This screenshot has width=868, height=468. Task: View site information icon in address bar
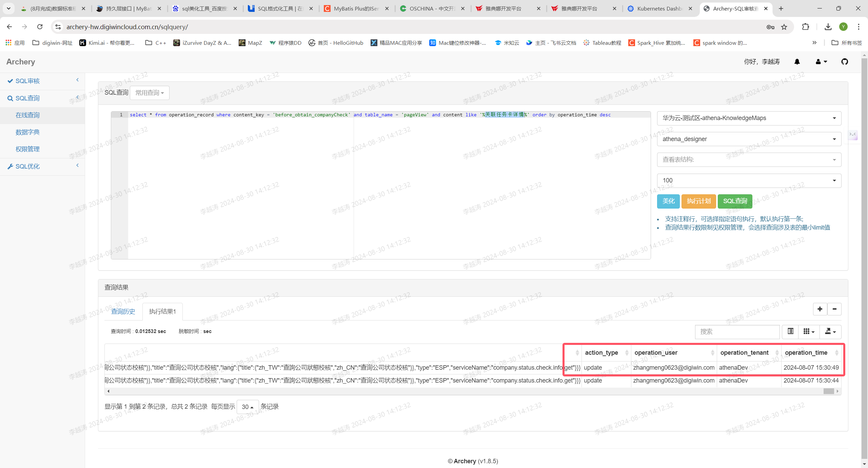coord(58,27)
